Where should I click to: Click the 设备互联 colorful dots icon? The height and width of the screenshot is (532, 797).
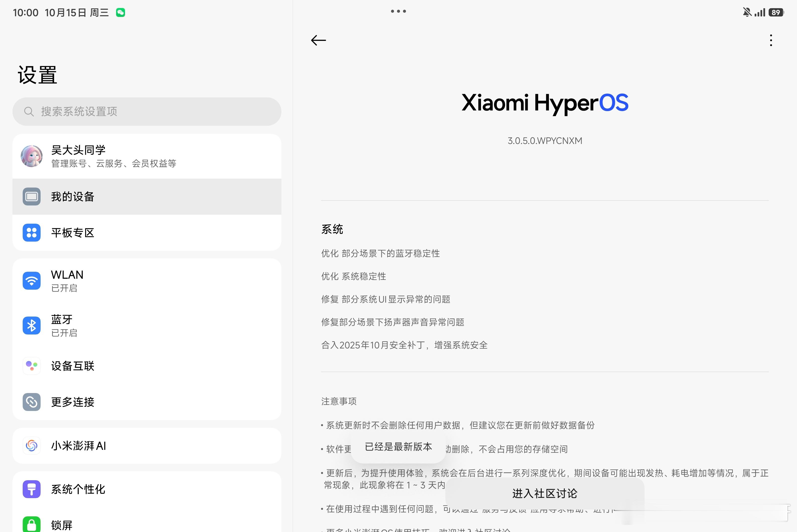click(x=32, y=366)
